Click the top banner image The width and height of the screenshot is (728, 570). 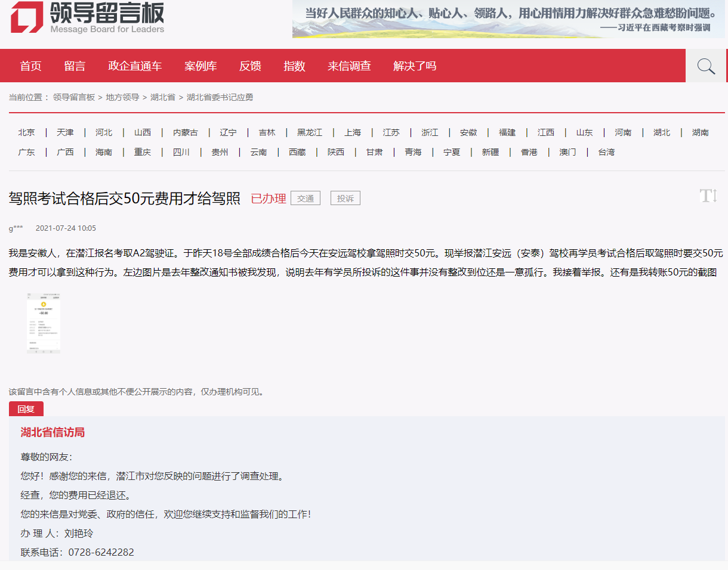[x=508, y=19]
